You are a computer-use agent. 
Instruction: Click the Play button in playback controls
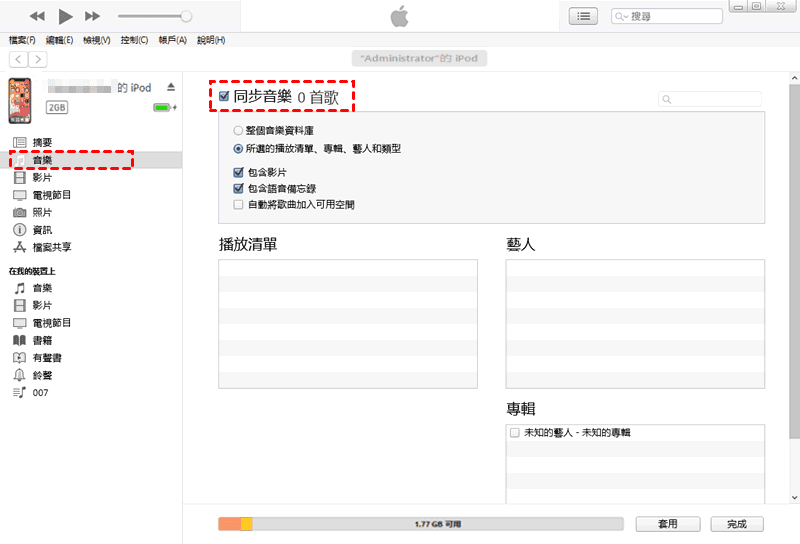pos(65,16)
